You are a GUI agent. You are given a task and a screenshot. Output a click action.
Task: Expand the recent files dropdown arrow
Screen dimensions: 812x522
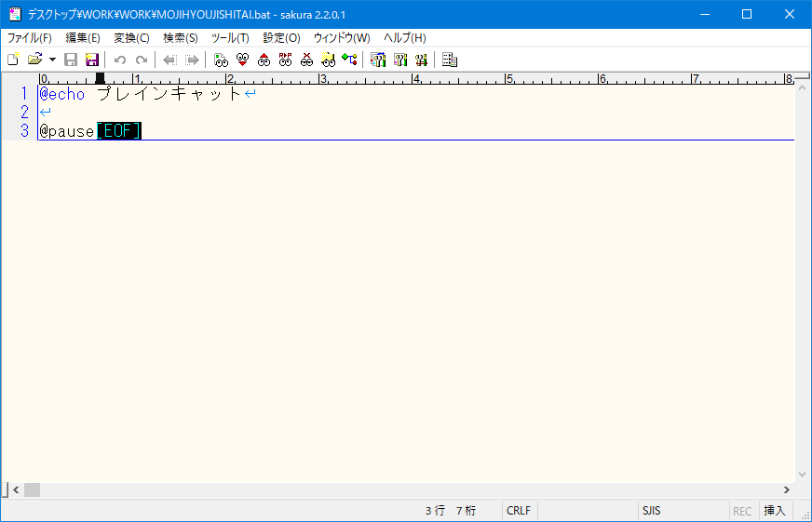click(52, 60)
